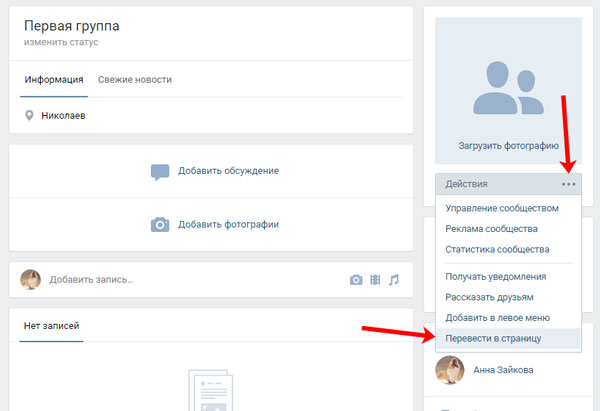Open Анна Зайкова's profile avatar

pyautogui.click(x=450, y=370)
